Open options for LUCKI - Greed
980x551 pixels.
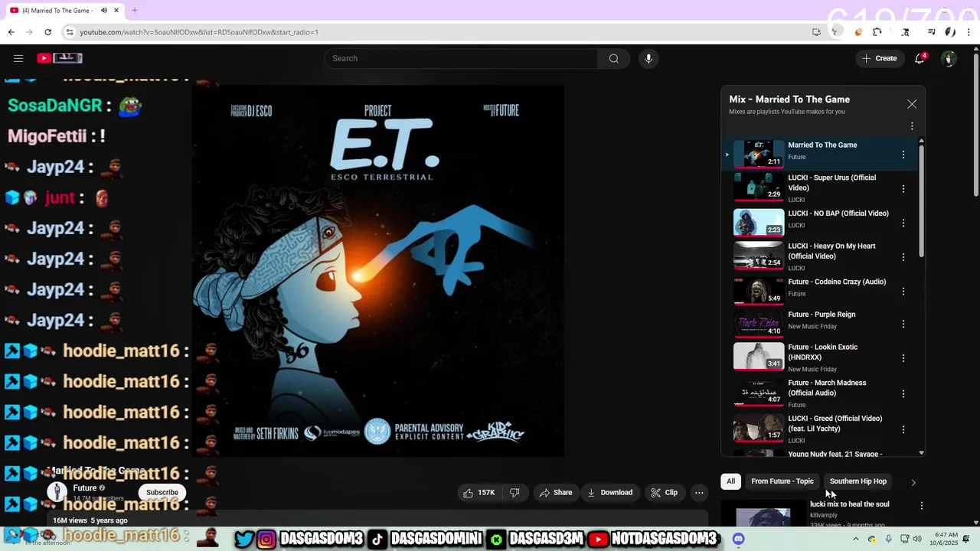pyautogui.click(x=903, y=430)
